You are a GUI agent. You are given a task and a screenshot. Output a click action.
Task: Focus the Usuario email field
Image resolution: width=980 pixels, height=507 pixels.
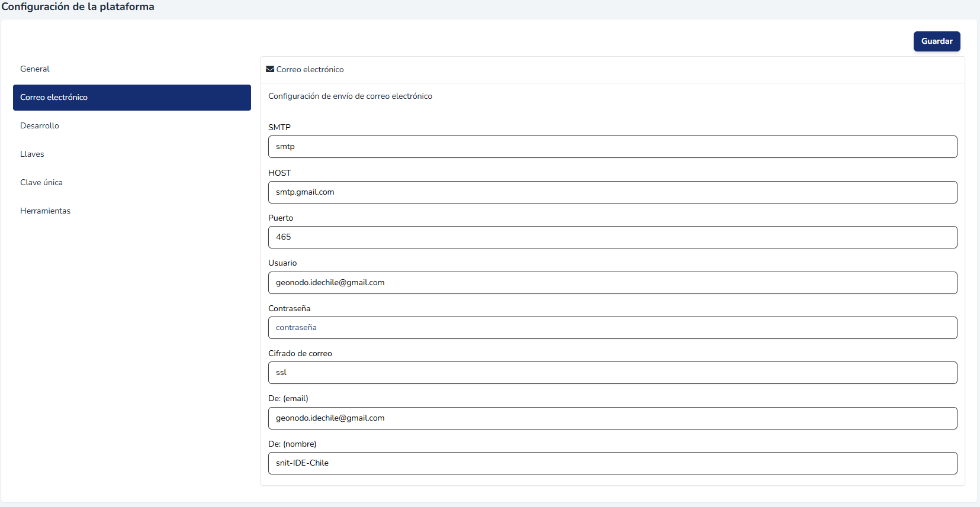pos(613,283)
